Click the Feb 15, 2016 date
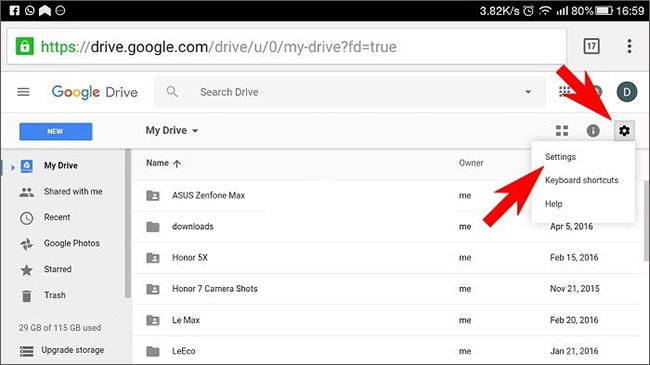 coord(574,258)
